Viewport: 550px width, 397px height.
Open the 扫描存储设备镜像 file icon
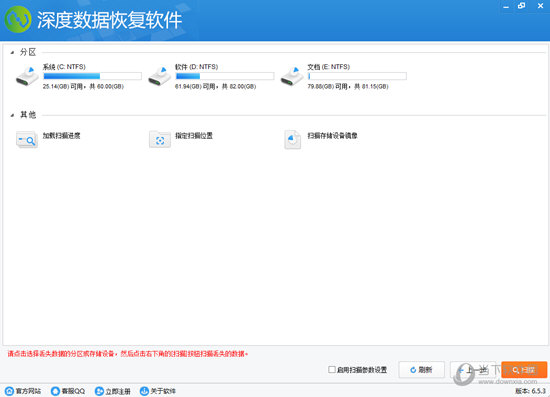click(292, 140)
